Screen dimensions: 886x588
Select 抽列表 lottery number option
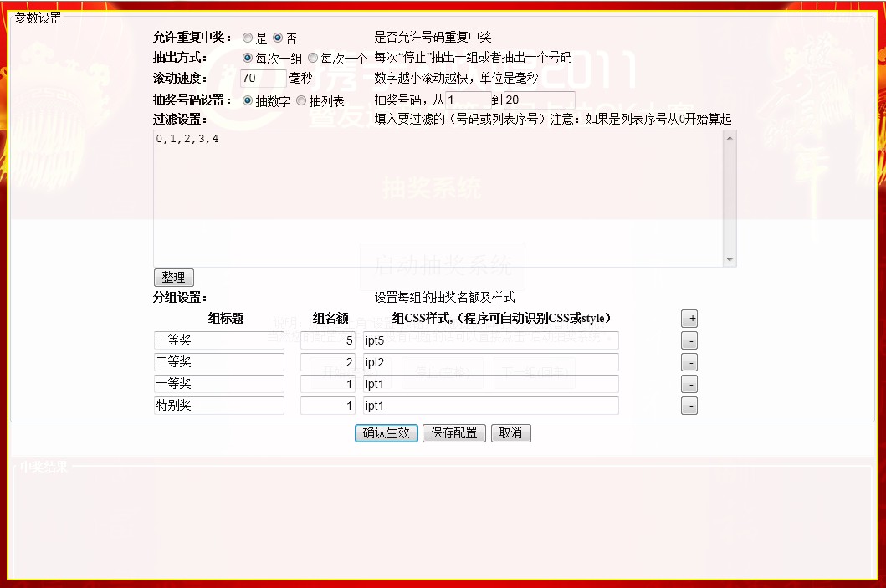[x=302, y=100]
